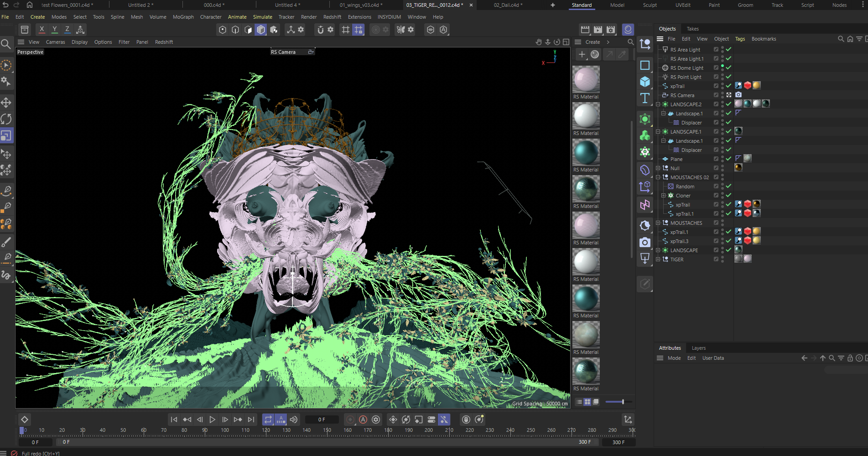Screen dimensions: 868x456
Task: Toggle RS Area Light enable checkmark
Action: pos(728,49)
